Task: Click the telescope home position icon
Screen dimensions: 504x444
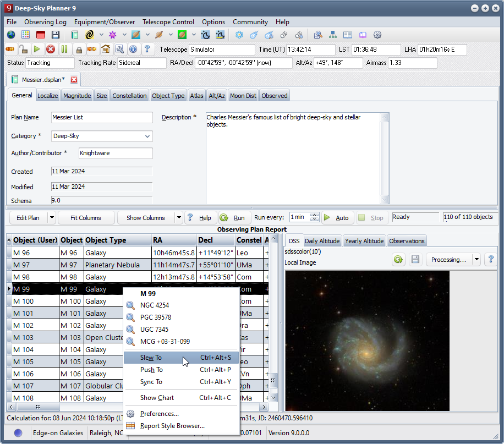Action: point(106,50)
